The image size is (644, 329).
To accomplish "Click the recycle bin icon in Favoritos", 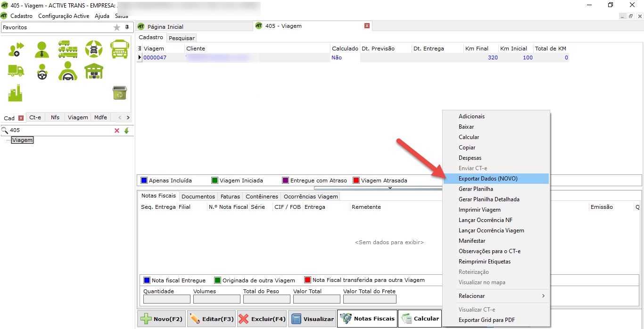I will coord(119,93).
